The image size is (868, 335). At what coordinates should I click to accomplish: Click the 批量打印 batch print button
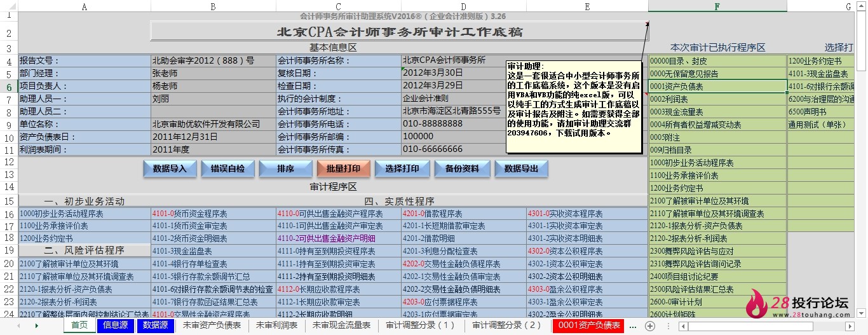click(342, 168)
